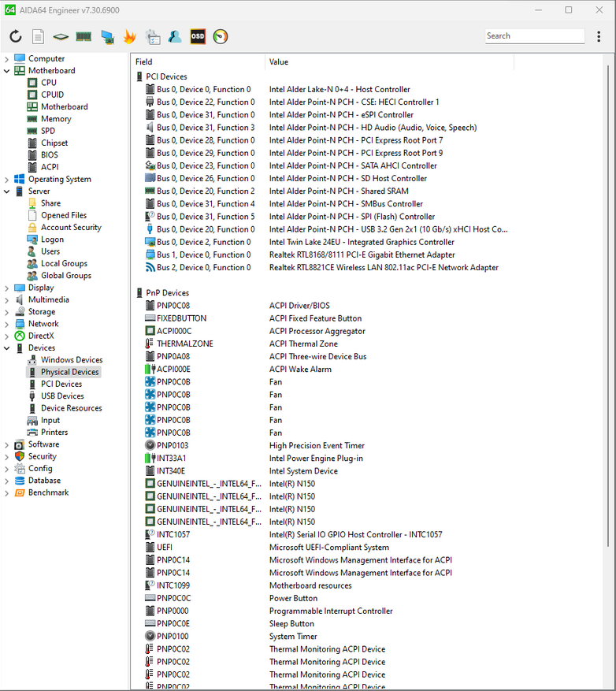The image size is (616, 691).
Task: Expand the Storage tree node
Action: coord(6,312)
